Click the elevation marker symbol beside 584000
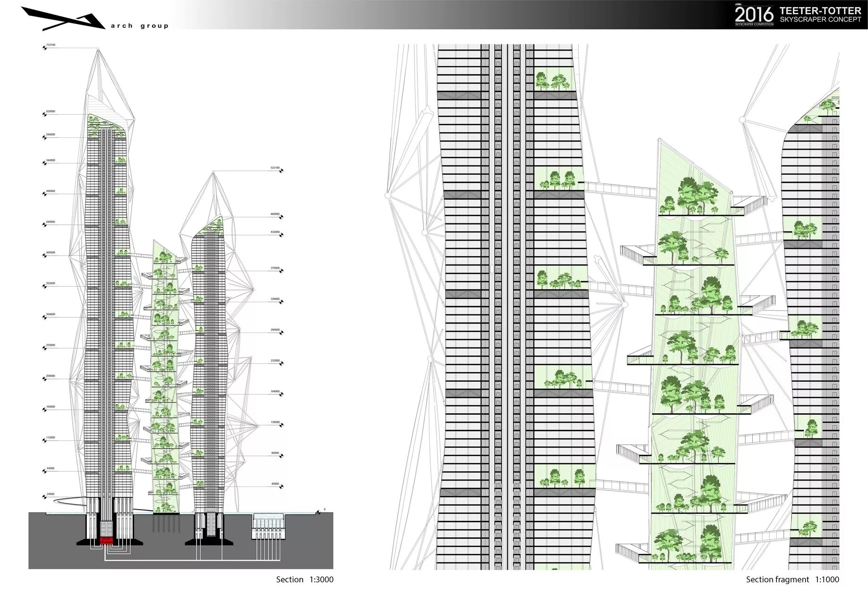The image size is (868, 614). pyautogui.click(x=44, y=137)
